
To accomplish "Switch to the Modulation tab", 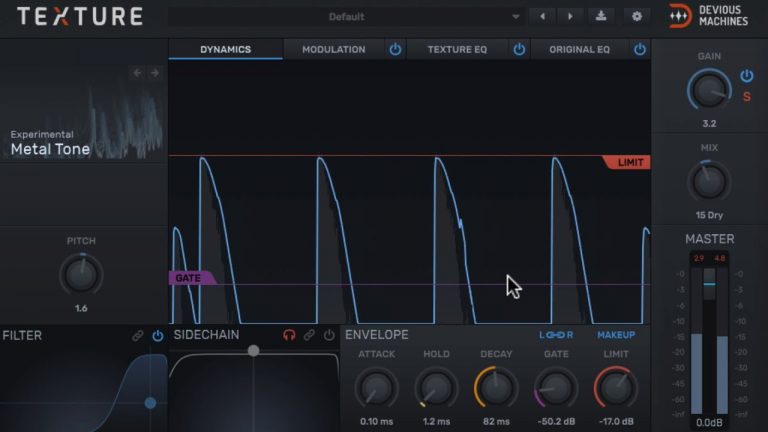I will click(x=333, y=49).
